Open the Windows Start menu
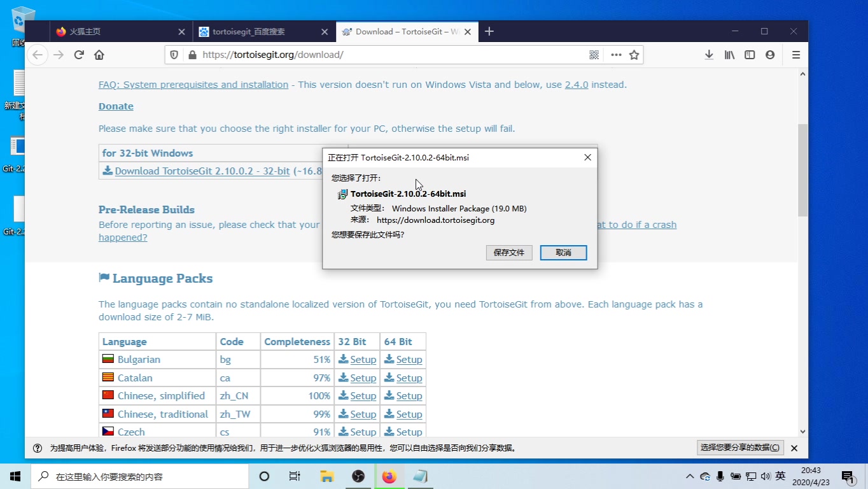868x489 pixels. (15, 476)
